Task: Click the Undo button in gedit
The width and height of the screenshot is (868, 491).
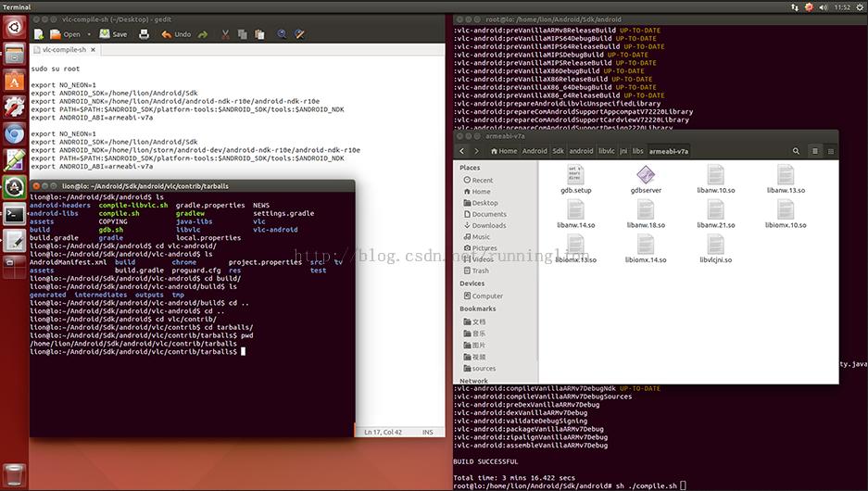Action: point(176,34)
